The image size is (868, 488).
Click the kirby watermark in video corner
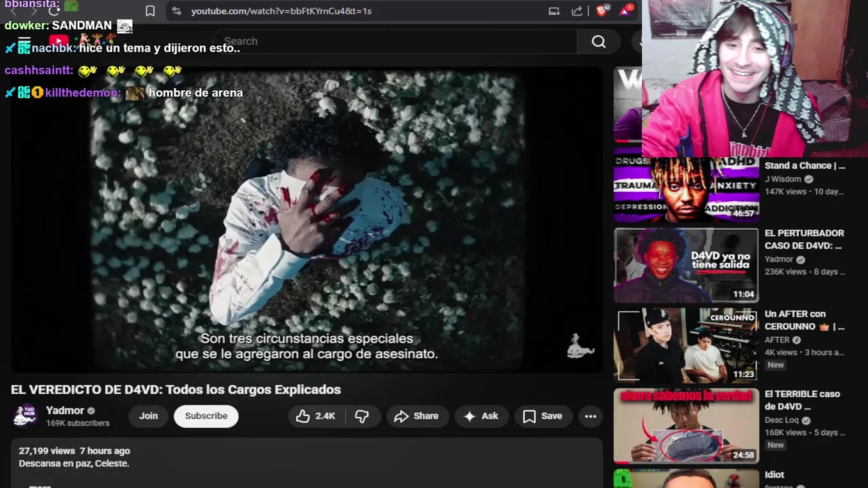pos(580,346)
